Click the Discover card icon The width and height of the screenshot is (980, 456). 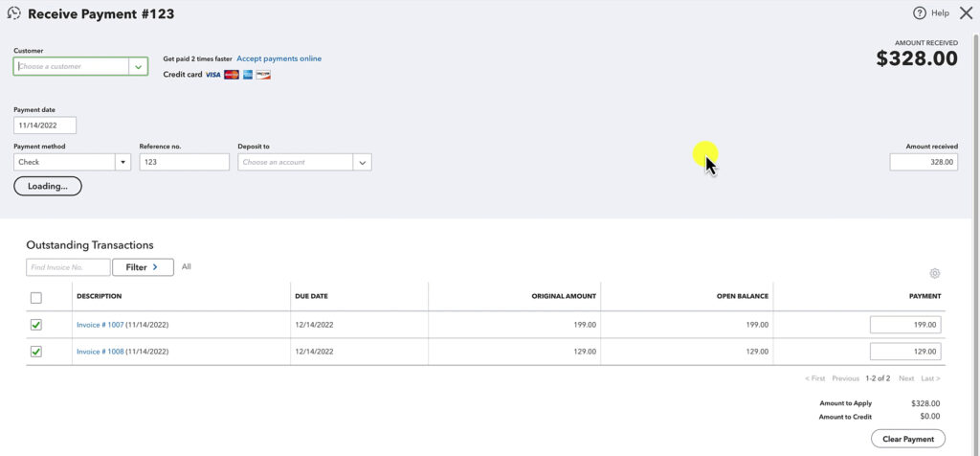tap(263, 75)
